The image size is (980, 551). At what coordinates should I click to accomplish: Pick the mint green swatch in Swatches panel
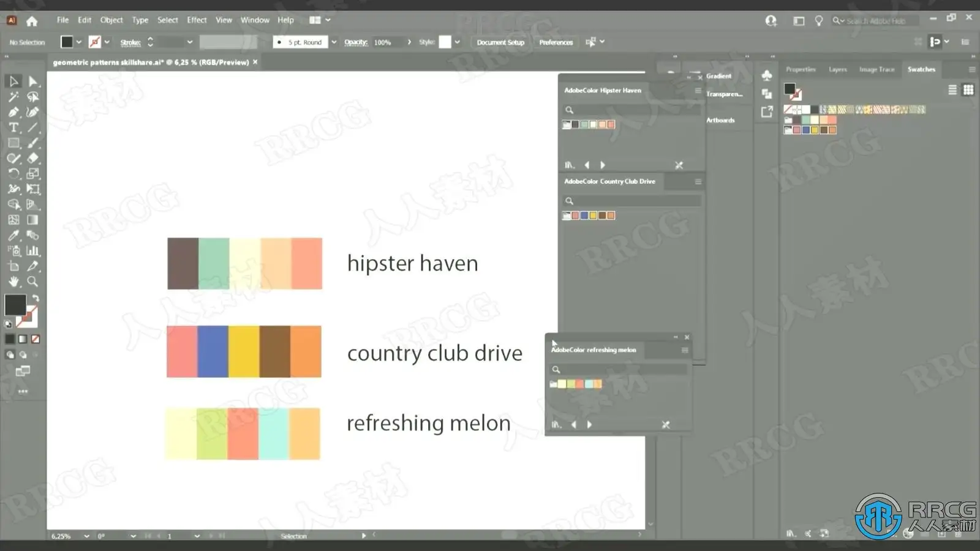coord(805,120)
